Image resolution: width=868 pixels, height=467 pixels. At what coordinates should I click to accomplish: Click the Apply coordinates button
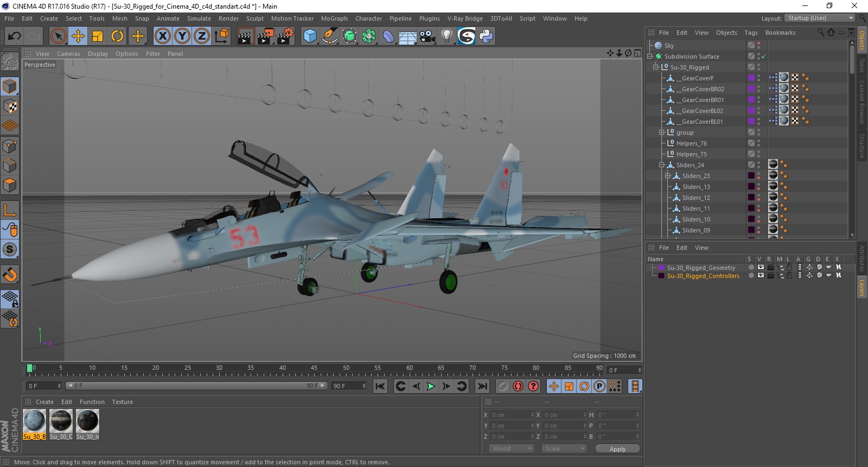coord(617,449)
